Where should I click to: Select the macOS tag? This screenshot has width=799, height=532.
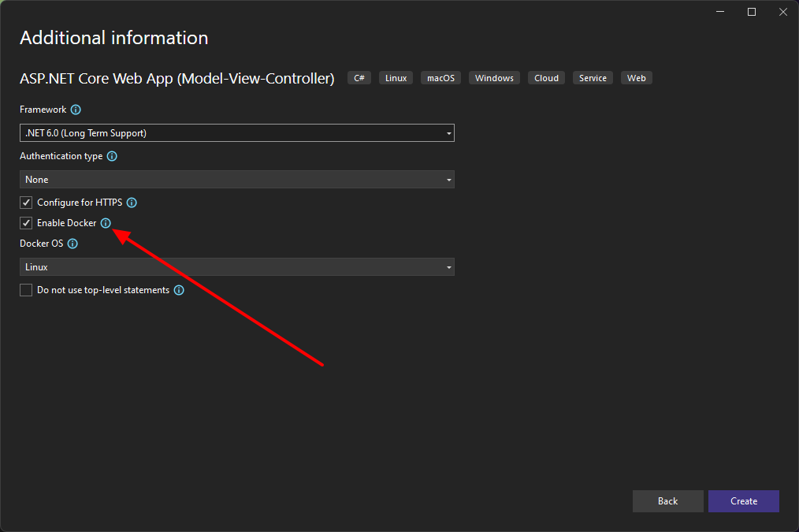[x=440, y=78]
